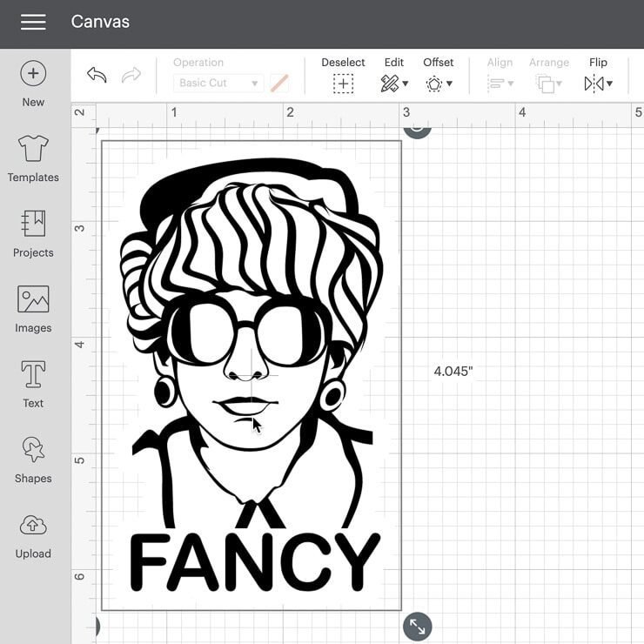The height and width of the screenshot is (644, 644).
Task: Select the FANCY text in the design
Action: (255, 561)
